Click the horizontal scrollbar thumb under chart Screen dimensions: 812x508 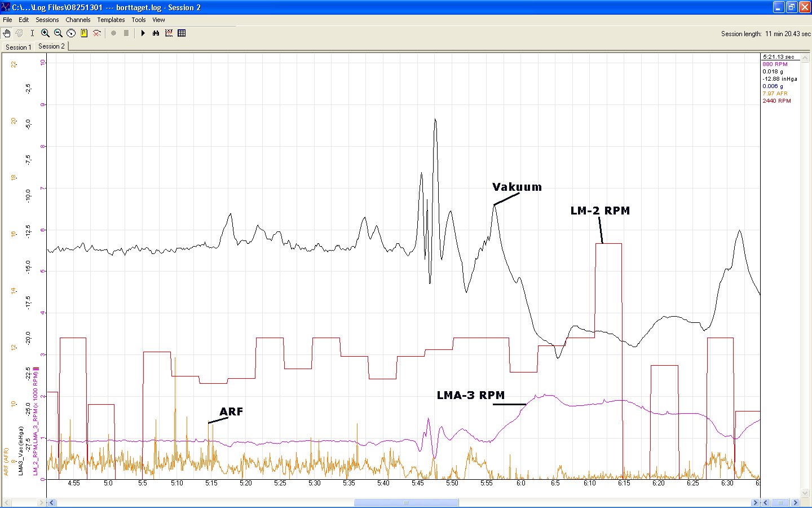[x=406, y=502]
